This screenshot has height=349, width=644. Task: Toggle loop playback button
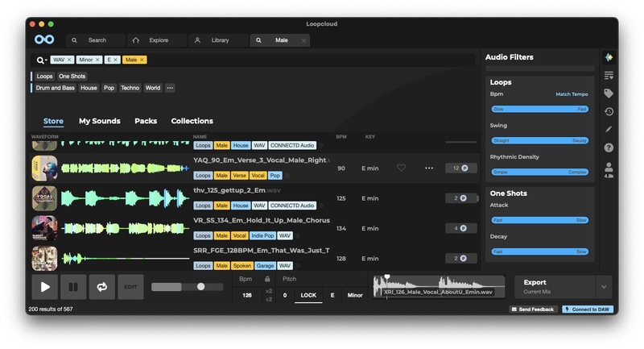coord(101,286)
